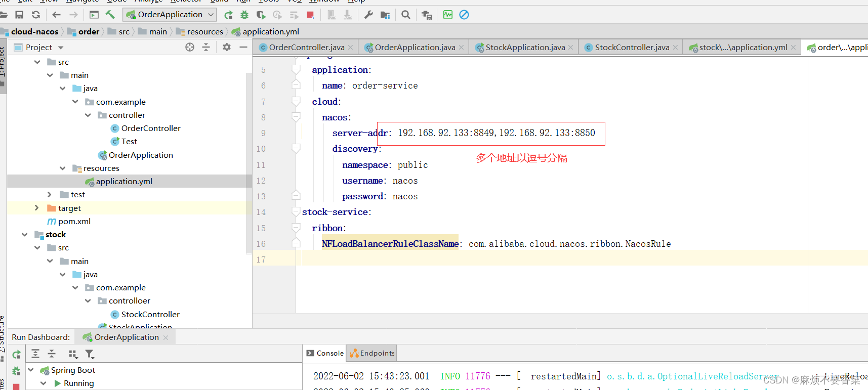The height and width of the screenshot is (390, 868).
Task: Stop the running application in toolbar
Action: [310, 15]
